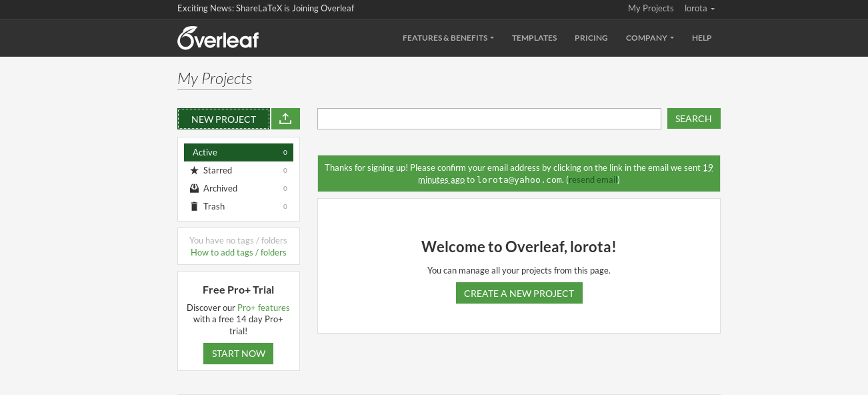Open the Archived projects folder
The height and width of the screenshot is (395, 868).
pos(220,188)
